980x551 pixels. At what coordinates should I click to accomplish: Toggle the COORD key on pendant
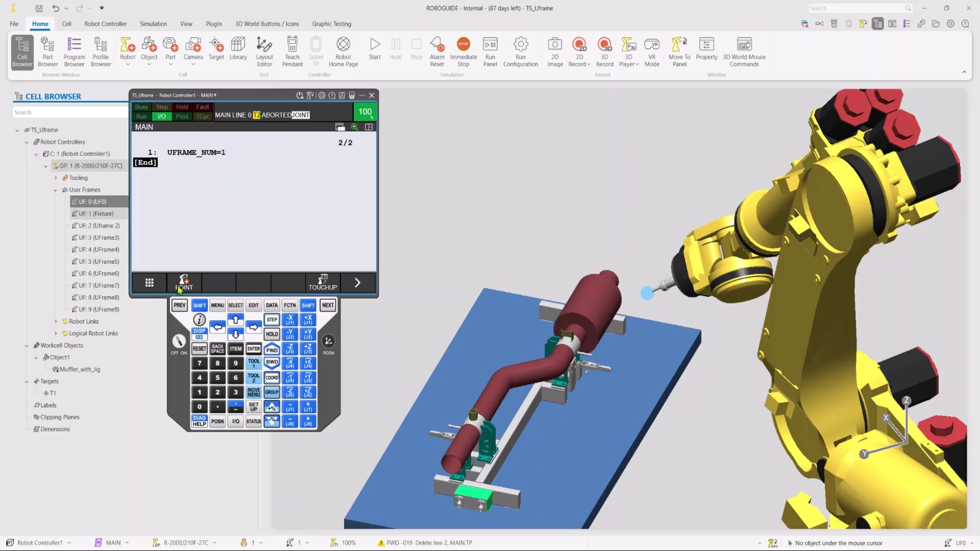tap(272, 378)
